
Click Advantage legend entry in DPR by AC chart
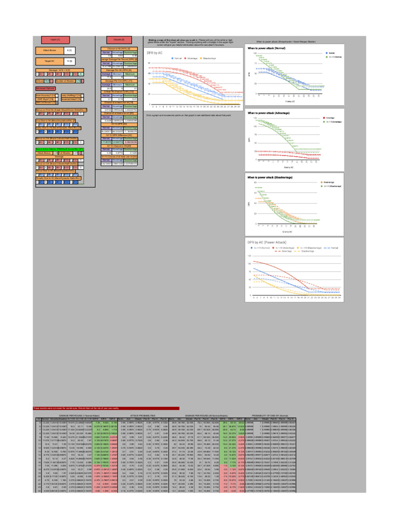click(x=191, y=58)
